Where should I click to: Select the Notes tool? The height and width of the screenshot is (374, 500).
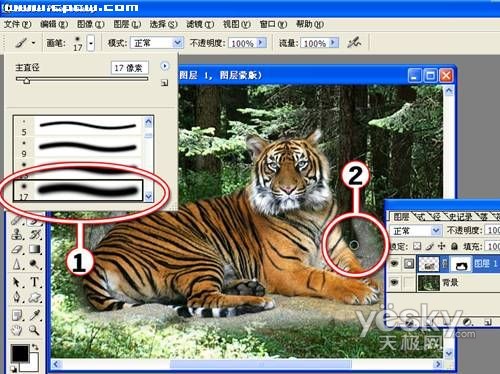tap(17, 315)
